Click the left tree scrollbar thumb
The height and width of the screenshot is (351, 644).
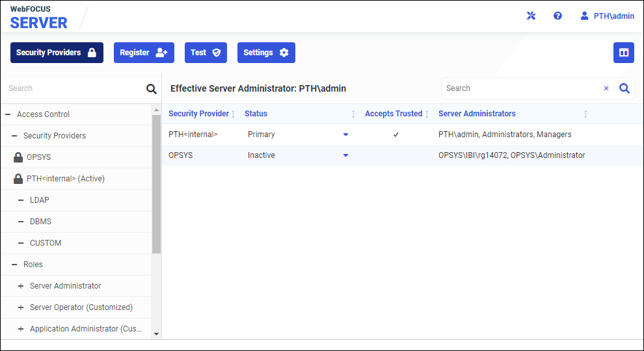coord(156,184)
